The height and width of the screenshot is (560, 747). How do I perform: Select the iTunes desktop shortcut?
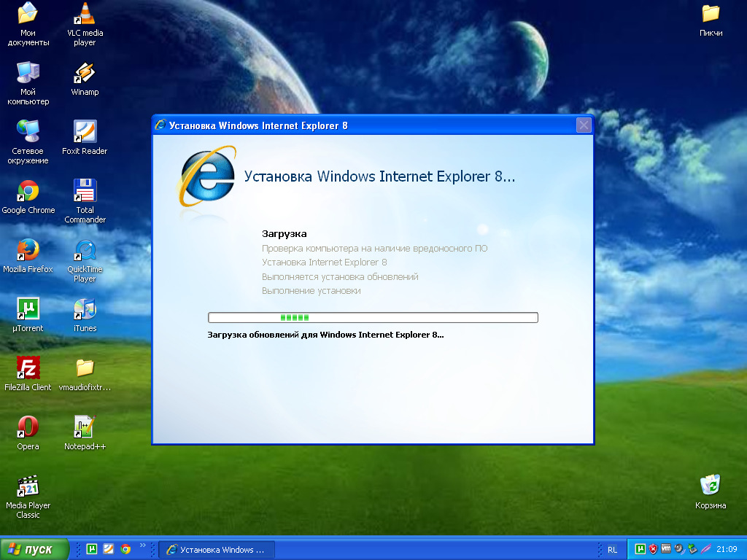85,314
